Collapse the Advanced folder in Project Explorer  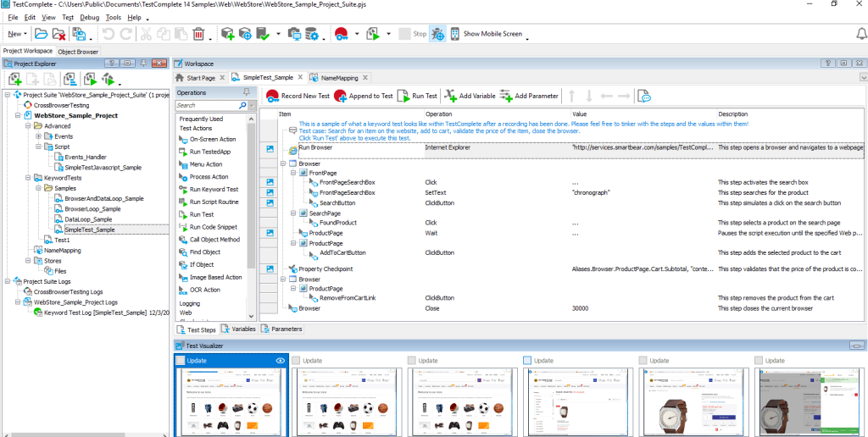click(x=28, y=126)
